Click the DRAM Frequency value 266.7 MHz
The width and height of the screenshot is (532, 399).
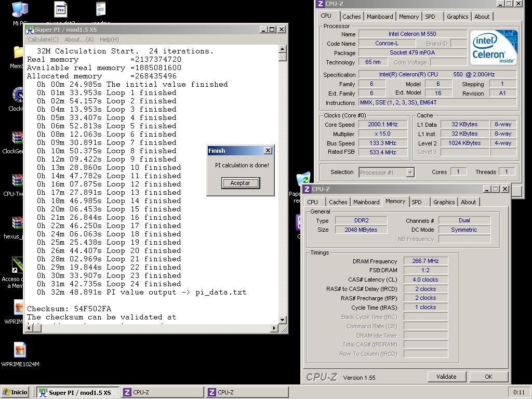pyautogui.click(x=425, y=261)
